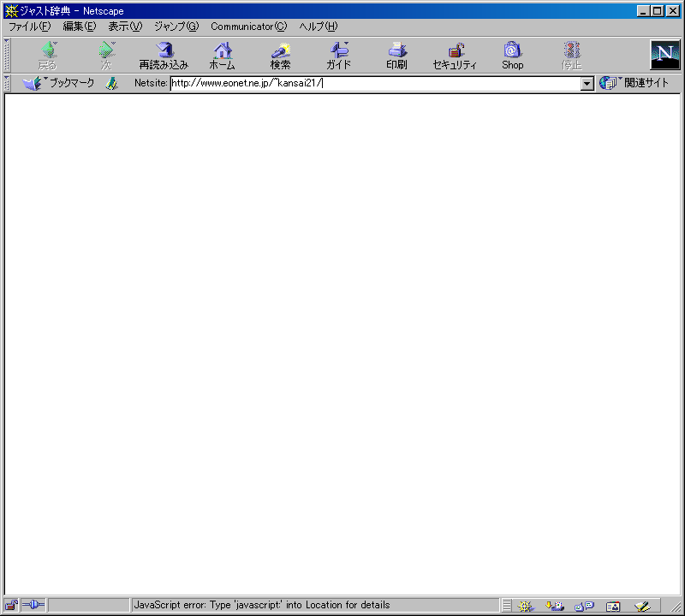Click the Shop toolbar button
Viewport: 685px width, 616px height.
coord(512,56)
